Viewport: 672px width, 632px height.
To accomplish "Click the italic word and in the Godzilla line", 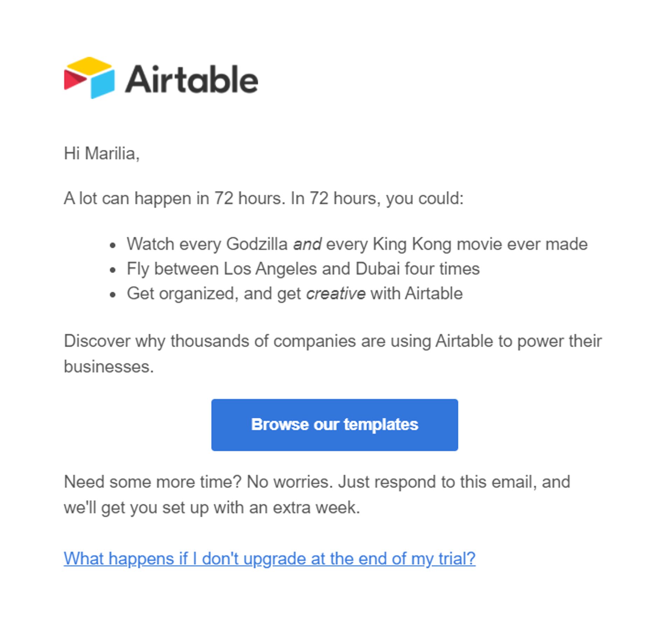I will [x=307, y=244].
